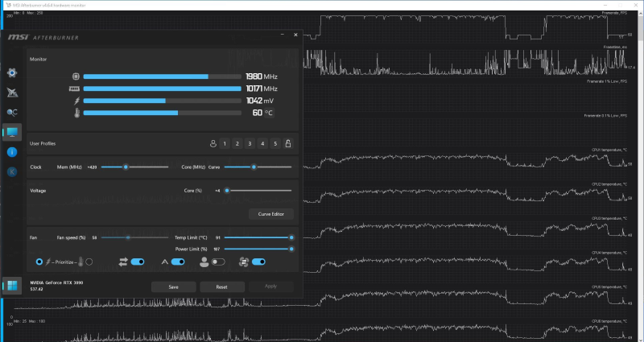
Task: Click the core clock slider handle
Action: click(x=254, y=167)
